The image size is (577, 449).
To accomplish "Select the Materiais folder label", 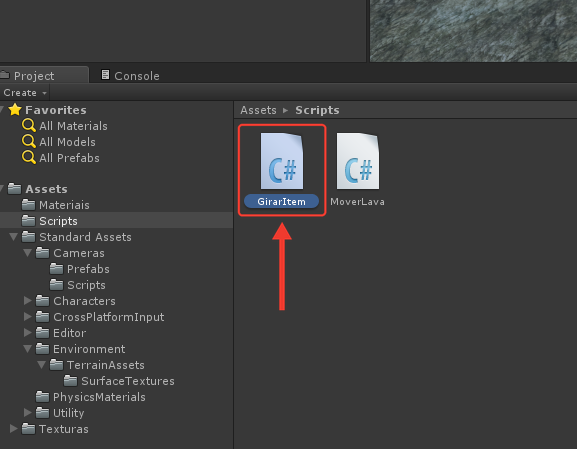I will point(64,205).
